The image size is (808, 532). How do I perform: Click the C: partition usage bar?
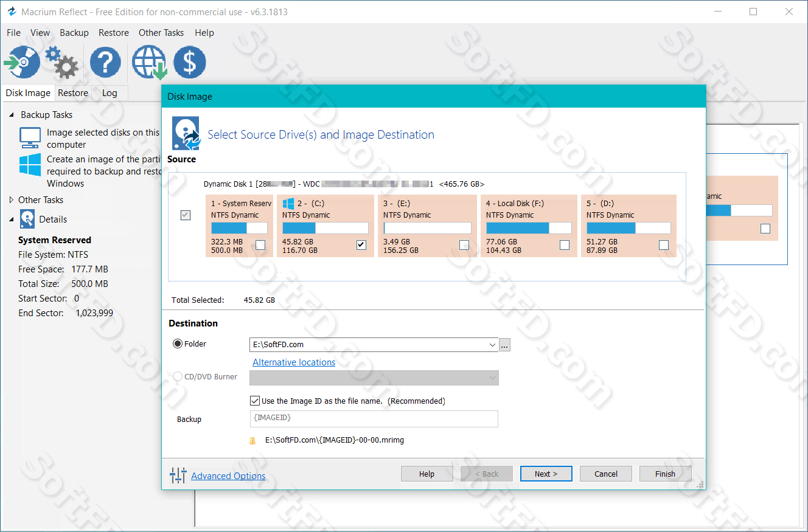pos(325,228)
